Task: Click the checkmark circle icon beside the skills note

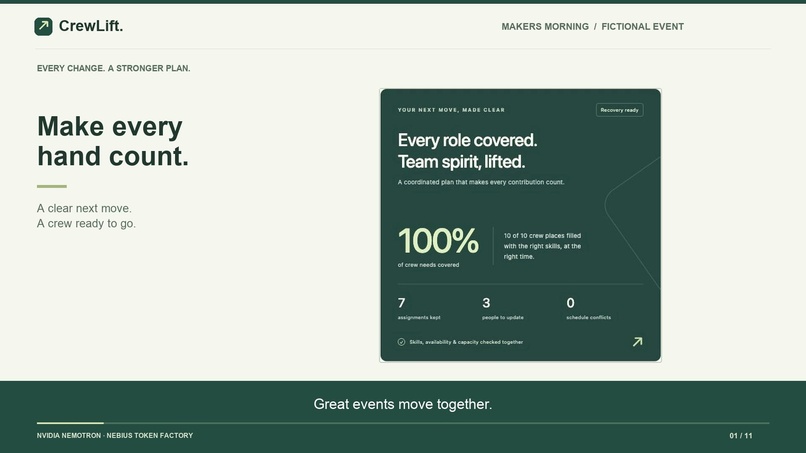Action: (401, 342)
